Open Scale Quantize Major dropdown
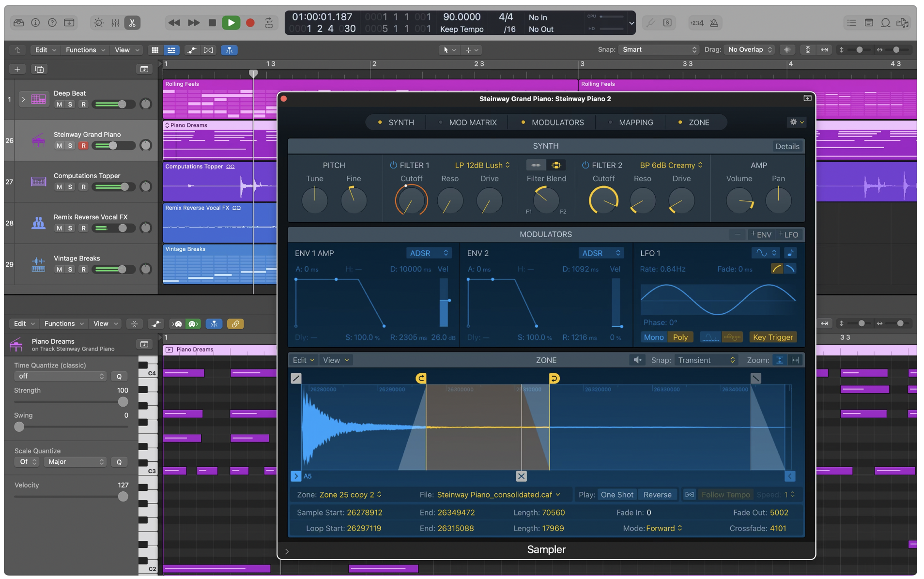This screenshot has width=924, height=579. pos(75,462)
